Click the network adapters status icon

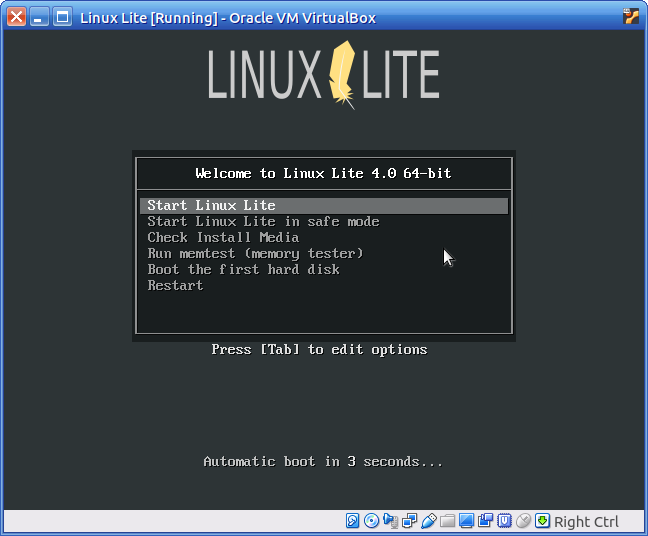point(410,521)
